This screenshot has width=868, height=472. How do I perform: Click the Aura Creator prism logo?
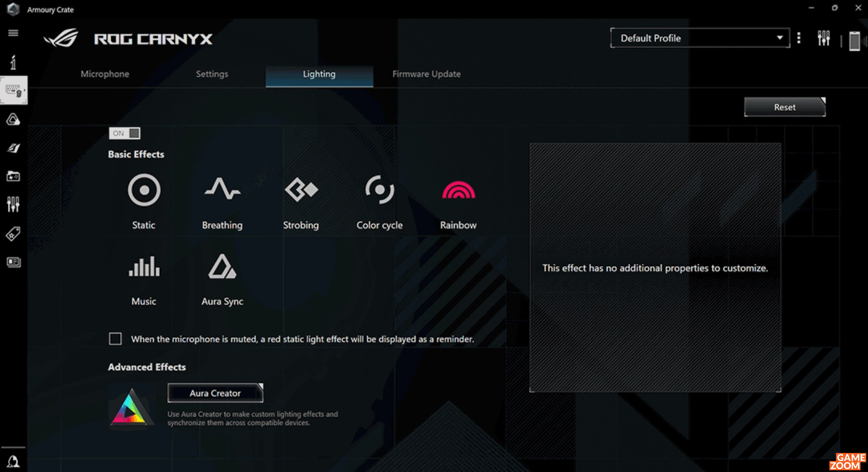pyautogui.click(x=131, y=406)
